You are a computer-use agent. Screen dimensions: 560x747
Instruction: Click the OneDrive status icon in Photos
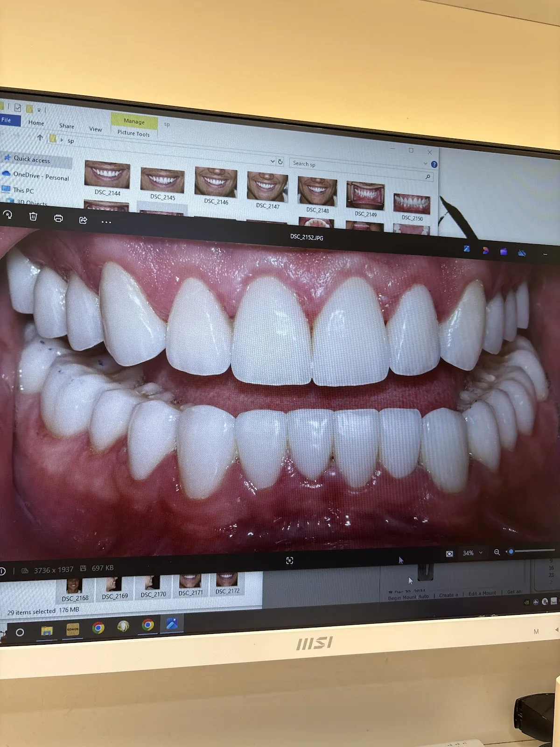522,253
